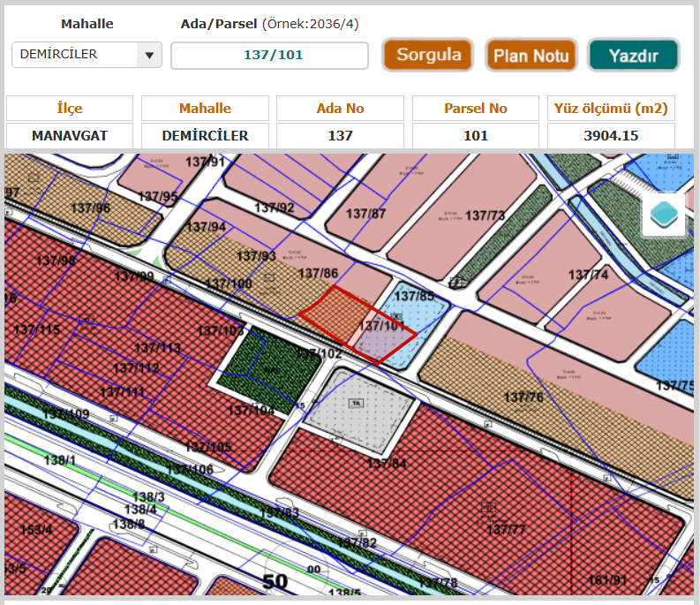Click parcel label 137/73 on map
Image resolution: width=700 pixels, height=605 pixels.
click(x=485, y=216)
